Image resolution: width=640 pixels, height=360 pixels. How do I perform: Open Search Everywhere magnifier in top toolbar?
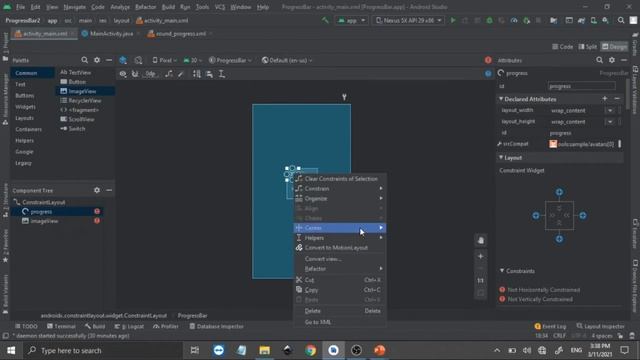tap(621, 20)
